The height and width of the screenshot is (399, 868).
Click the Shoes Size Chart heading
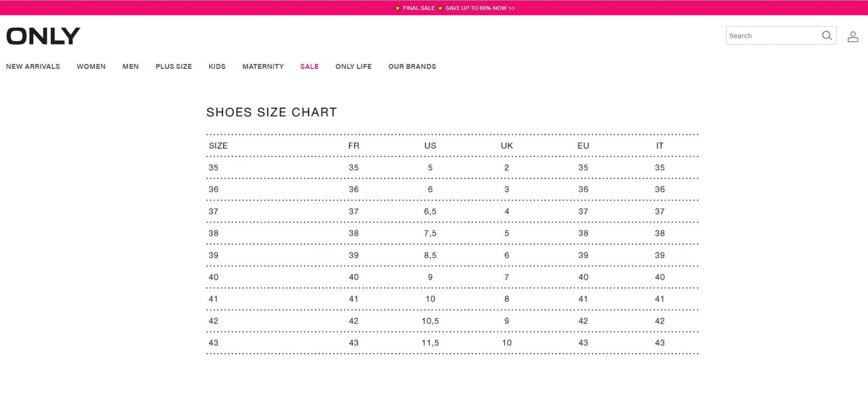[x=271, y=112]
